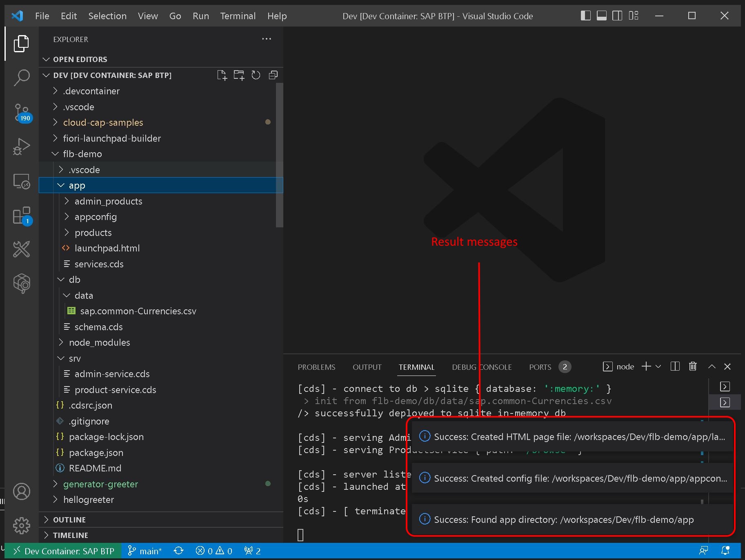The width and height of the screenshot is (745, 560).
Task: Maximize the panel with up chevron
Action: point(712,367)
